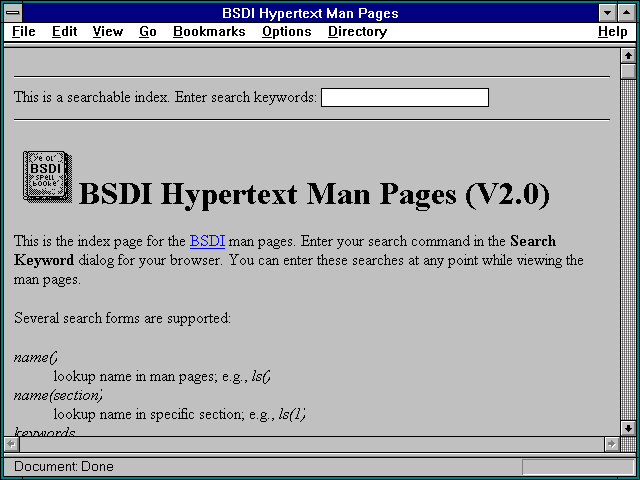640x480 pixels.
Task: Click the vertical scrollbar down arrow
Action: tap(628, 428)
